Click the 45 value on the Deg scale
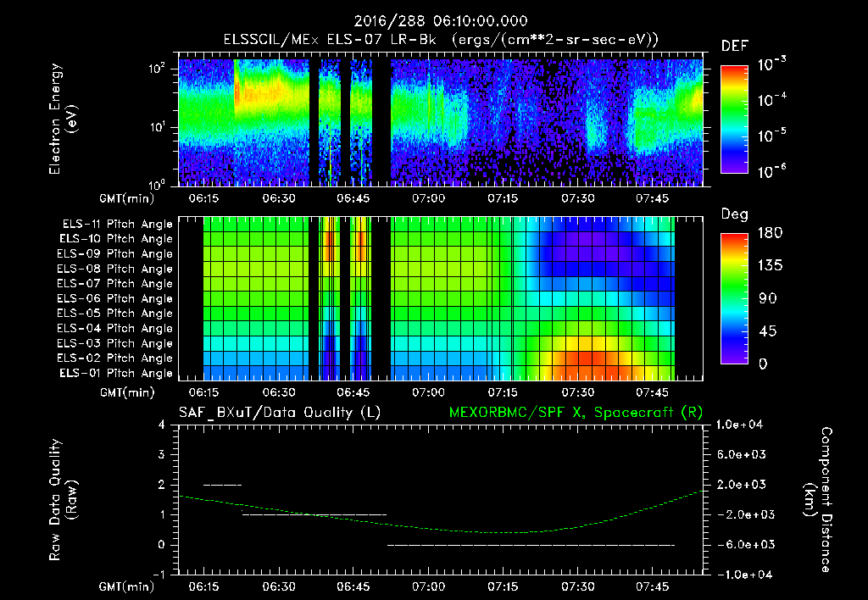Screen dimensions: 868x600 (x=766, y=331)
